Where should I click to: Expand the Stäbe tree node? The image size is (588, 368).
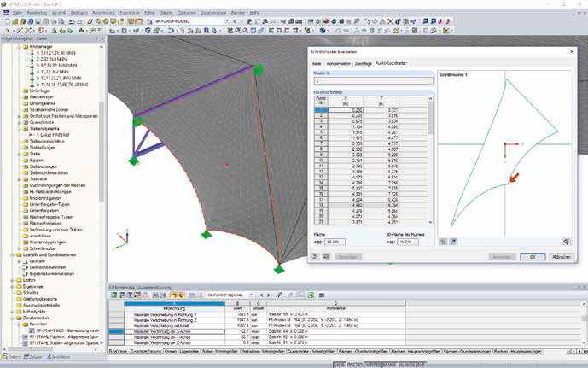(19, 155)
